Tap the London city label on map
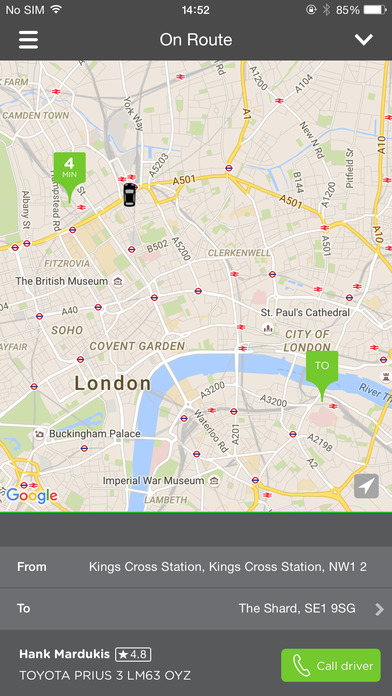392x696 pixels. [113, 383]
